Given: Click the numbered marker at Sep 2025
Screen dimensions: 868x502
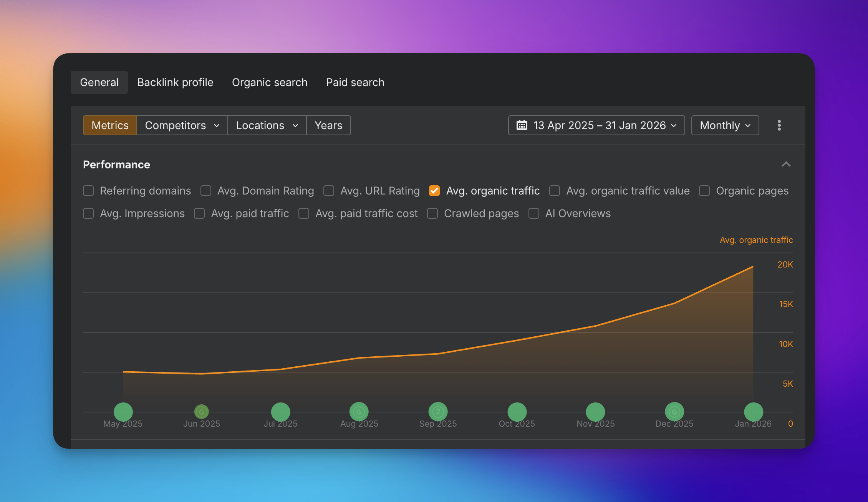Looking at the screenshot, I should coord(438,412).
